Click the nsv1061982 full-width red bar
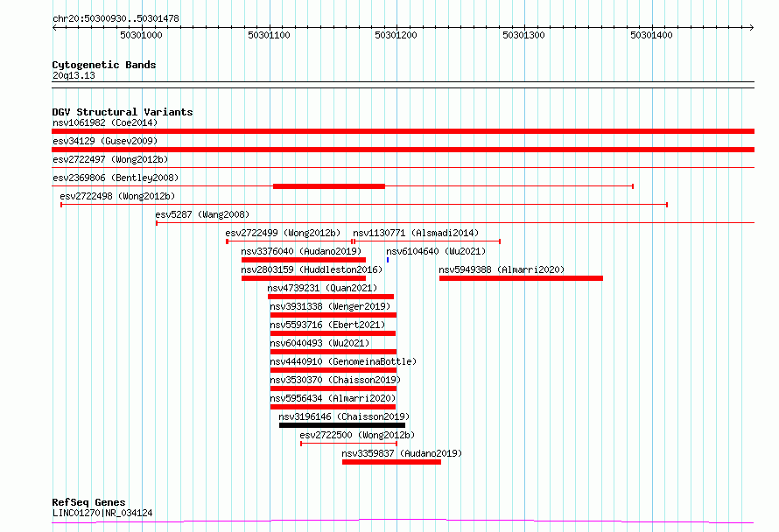 coord(403,131)
